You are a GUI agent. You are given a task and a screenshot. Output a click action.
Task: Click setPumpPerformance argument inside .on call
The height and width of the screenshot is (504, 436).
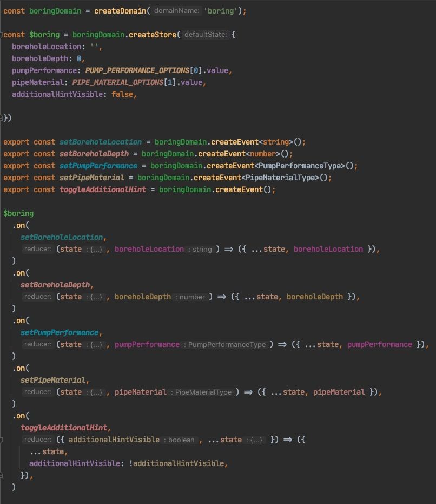click(60, 332)
